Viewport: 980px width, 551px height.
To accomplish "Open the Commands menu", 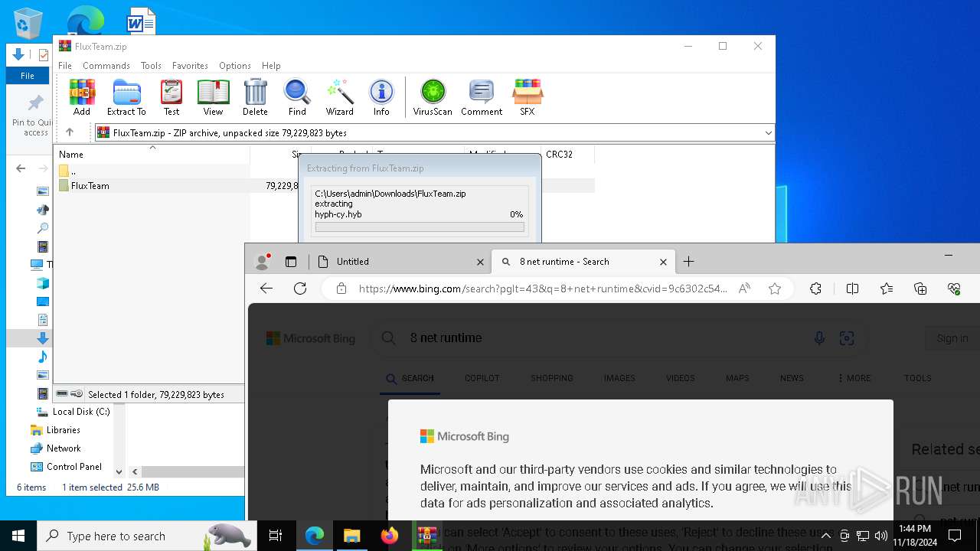I will [x=106, y=66].
